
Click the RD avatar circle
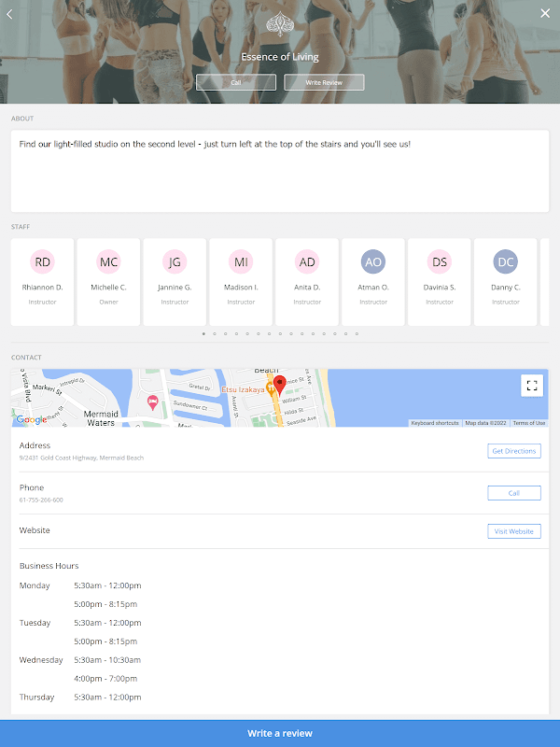click(42, 261)
